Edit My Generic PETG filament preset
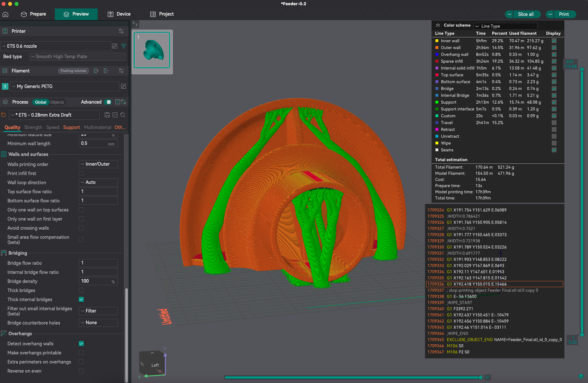 click(x=123, y=86)
